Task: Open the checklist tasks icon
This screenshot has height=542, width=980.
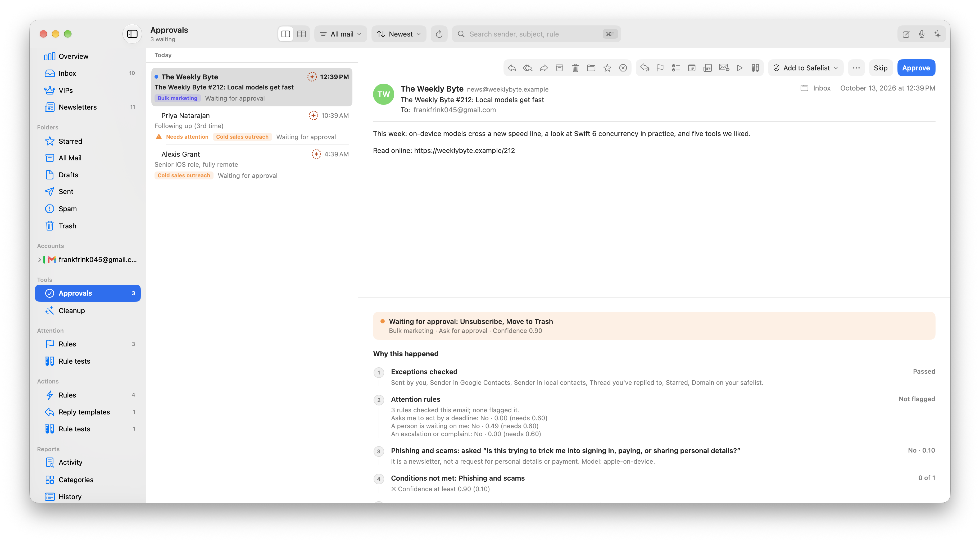Action: click(x=676, y=68)
